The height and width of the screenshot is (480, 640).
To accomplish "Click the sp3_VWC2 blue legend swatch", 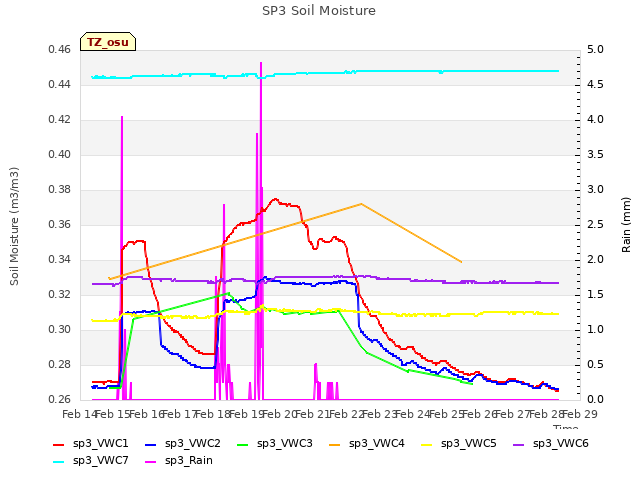I will (151, 444).
